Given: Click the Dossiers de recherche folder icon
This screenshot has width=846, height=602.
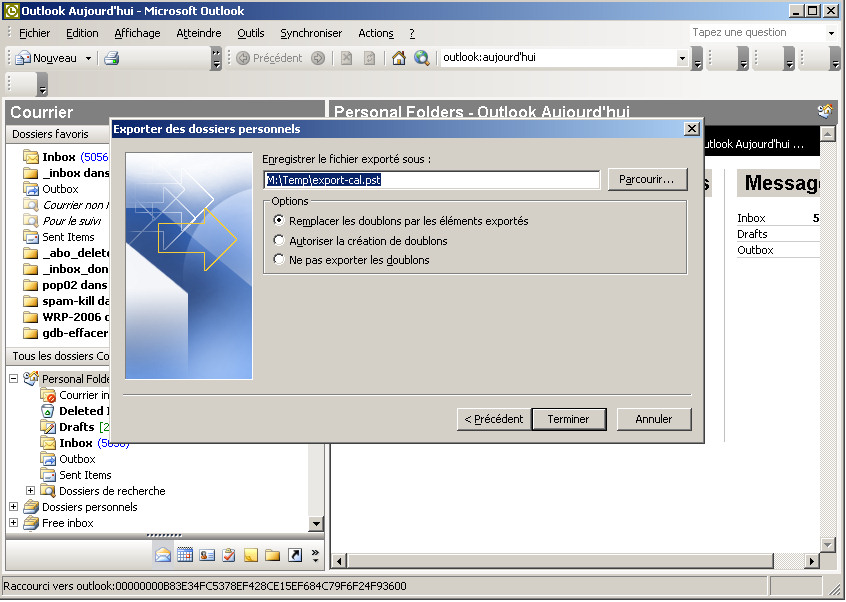Looking at the screenshot, I should [x=48, y=491].
